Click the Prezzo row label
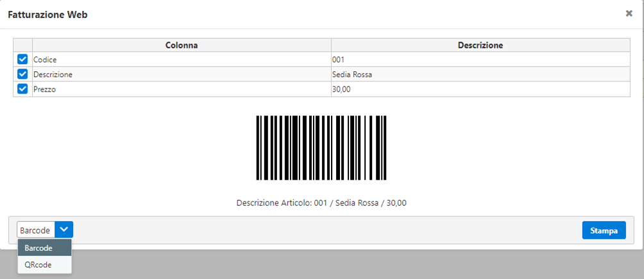Screen dimensions: 644x279 pyautogui.click(x=45, y=89)
